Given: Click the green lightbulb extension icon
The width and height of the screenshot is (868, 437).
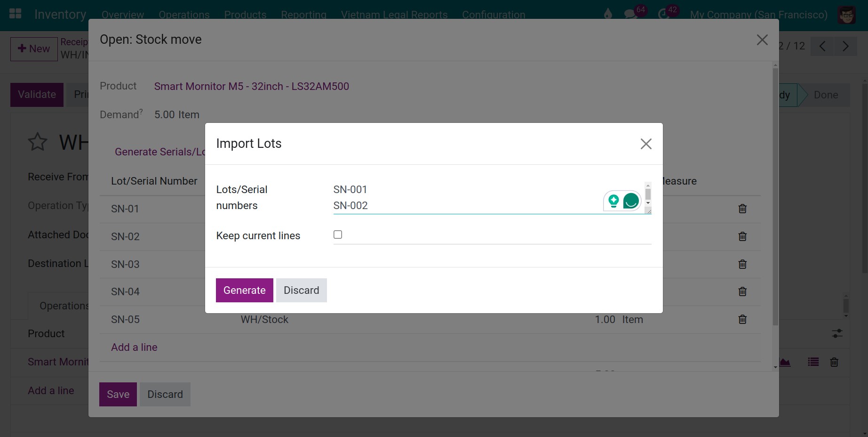Looking at the screenshot, I should tap(613, 201).
